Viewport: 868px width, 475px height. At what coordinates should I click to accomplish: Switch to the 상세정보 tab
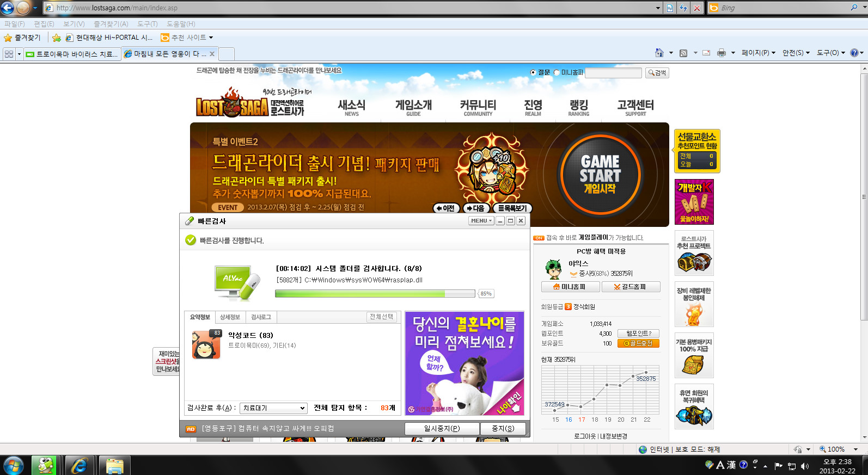click(x=230, y=317)
